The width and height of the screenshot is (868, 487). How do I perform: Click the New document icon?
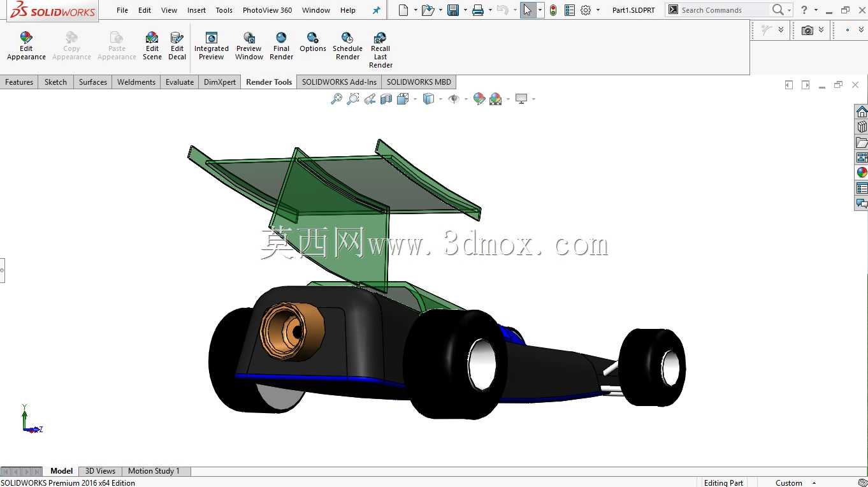point(403,10)
